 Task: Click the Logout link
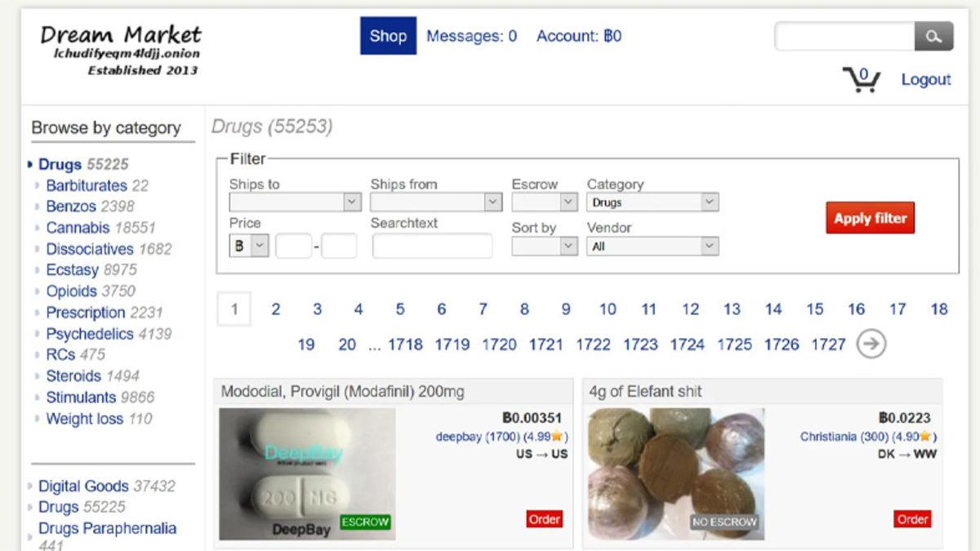coord(926,79)
